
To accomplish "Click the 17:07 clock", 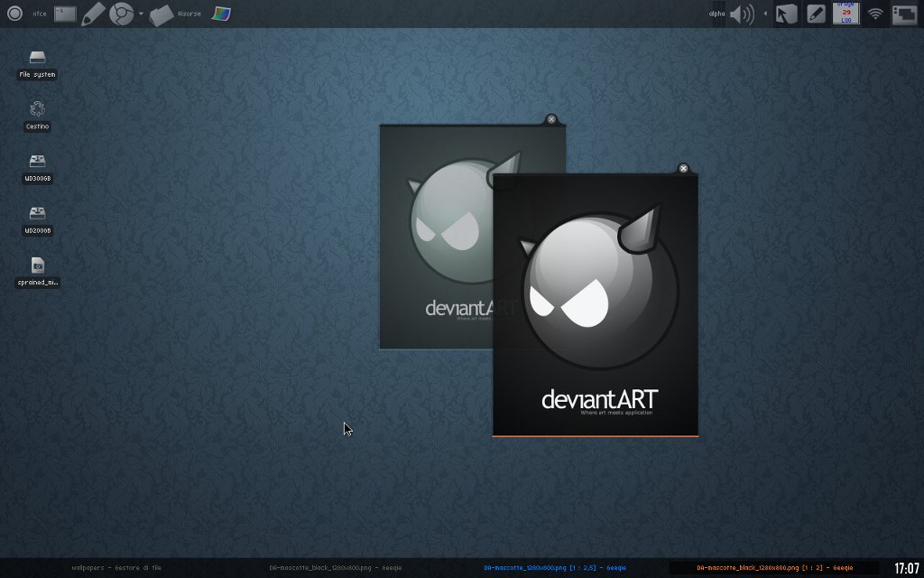I will pos(906,569).
